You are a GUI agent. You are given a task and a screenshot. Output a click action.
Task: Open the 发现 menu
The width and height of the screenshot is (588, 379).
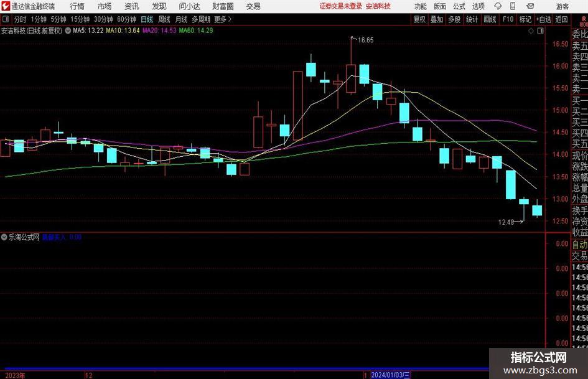click(159, 6)
